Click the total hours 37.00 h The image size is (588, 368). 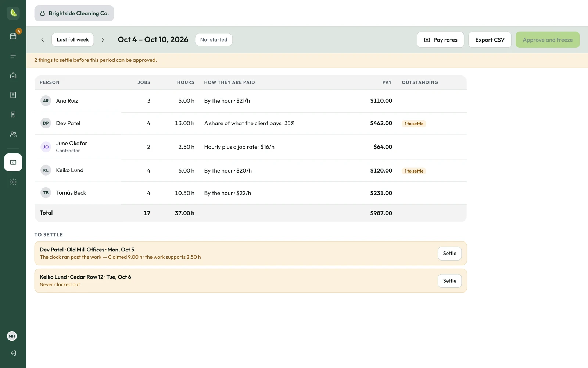(x=184, y=213)
